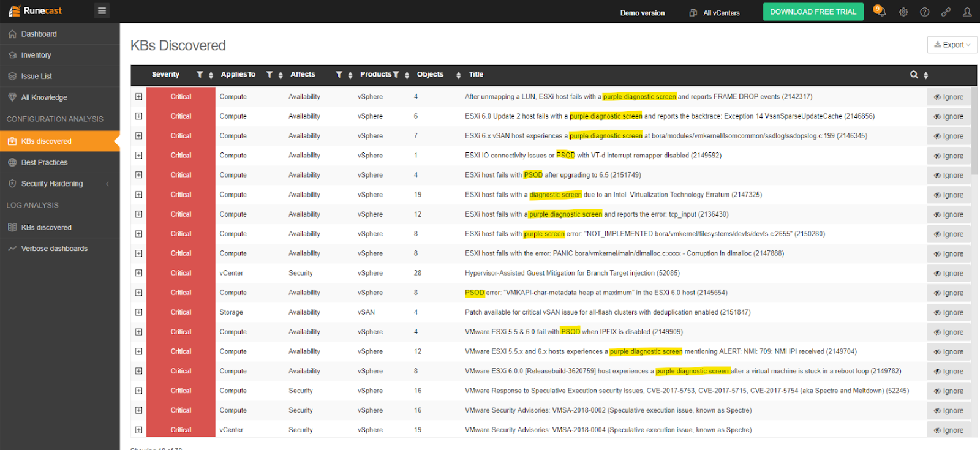Ignore the NMI IPI received KB
The width and height of the screenshot is (980, 450).
[949, 351]
